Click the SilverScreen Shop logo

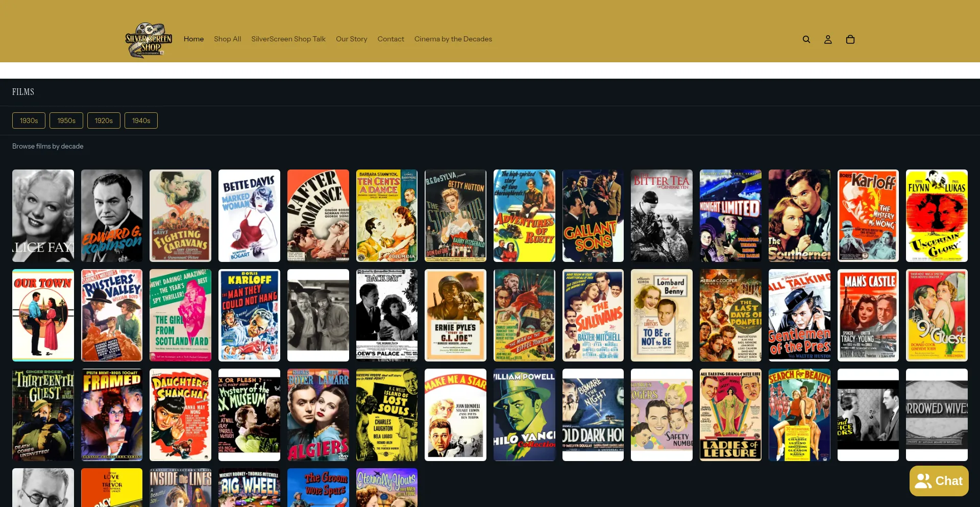149,39
